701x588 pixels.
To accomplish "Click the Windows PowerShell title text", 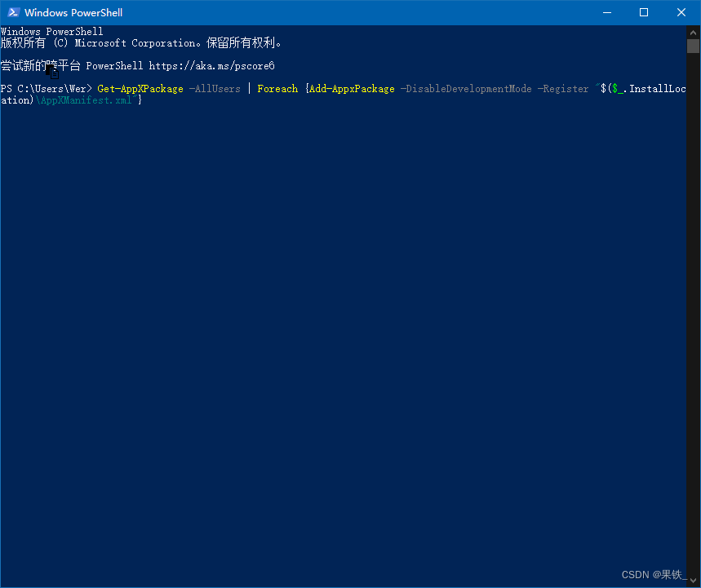I will (73, 12).
